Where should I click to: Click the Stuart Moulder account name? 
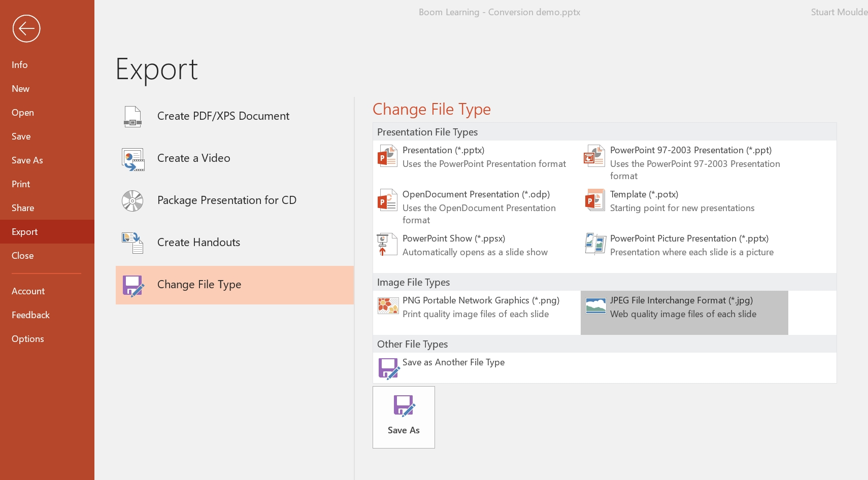coord(839,12)
